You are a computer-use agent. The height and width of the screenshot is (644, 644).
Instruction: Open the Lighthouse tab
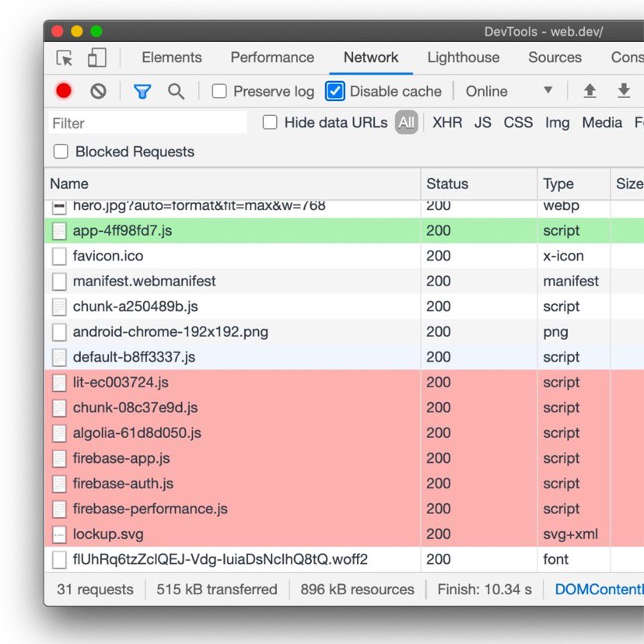coord(464,58)
